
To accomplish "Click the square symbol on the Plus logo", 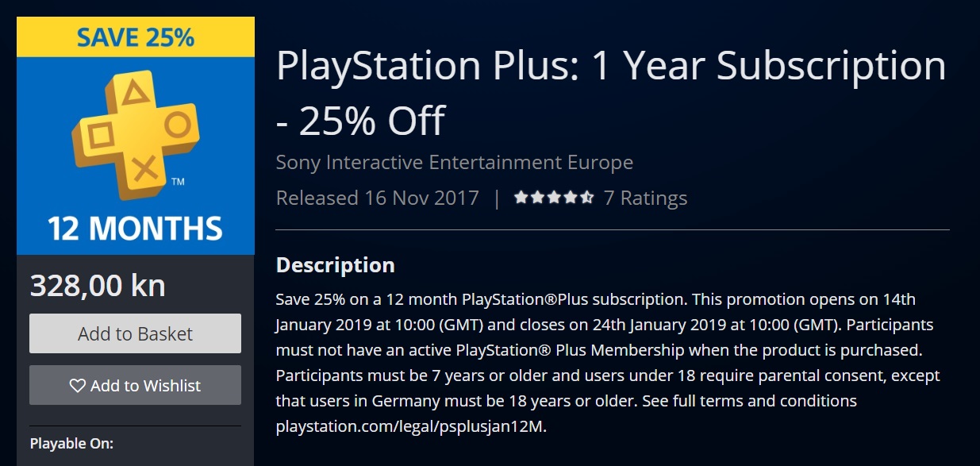I will 101,135.
